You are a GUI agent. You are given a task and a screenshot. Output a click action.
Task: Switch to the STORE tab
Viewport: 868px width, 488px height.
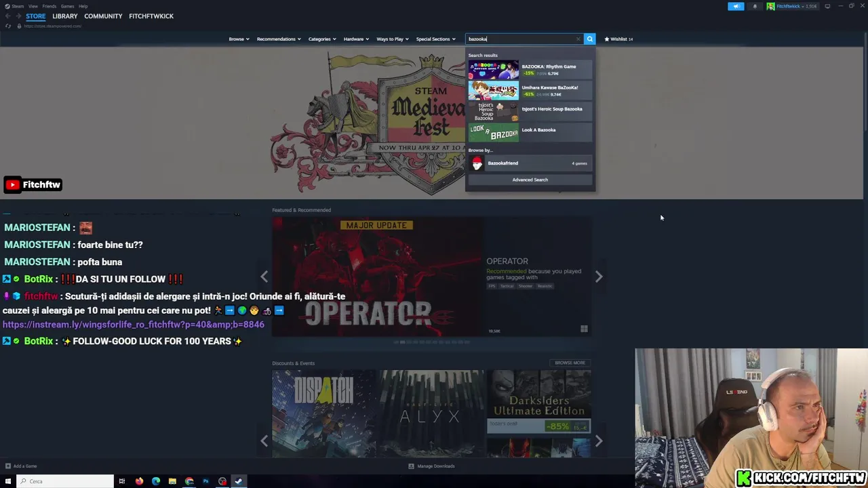(x=36, y=16)
